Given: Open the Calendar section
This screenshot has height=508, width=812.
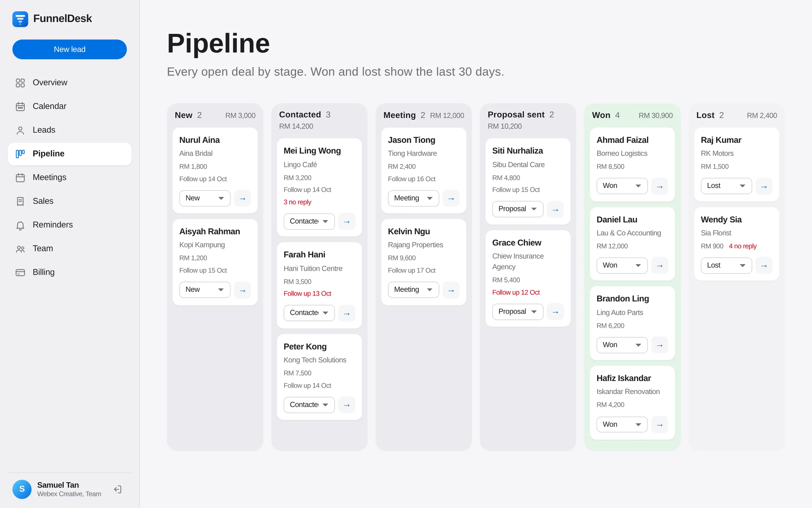Looking at the screenshot, I should [x=70, y=106].
